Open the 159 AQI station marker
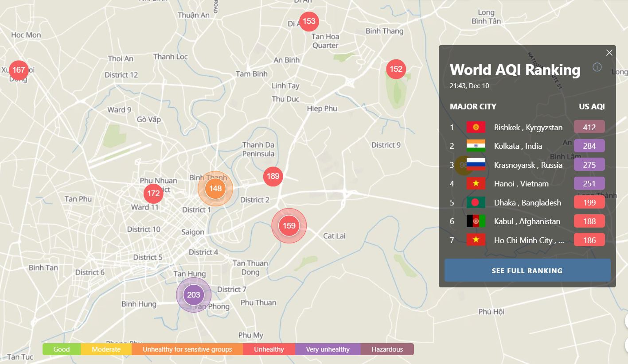Image resolution: width=628 pixels, height=364 pixels. 289,226
